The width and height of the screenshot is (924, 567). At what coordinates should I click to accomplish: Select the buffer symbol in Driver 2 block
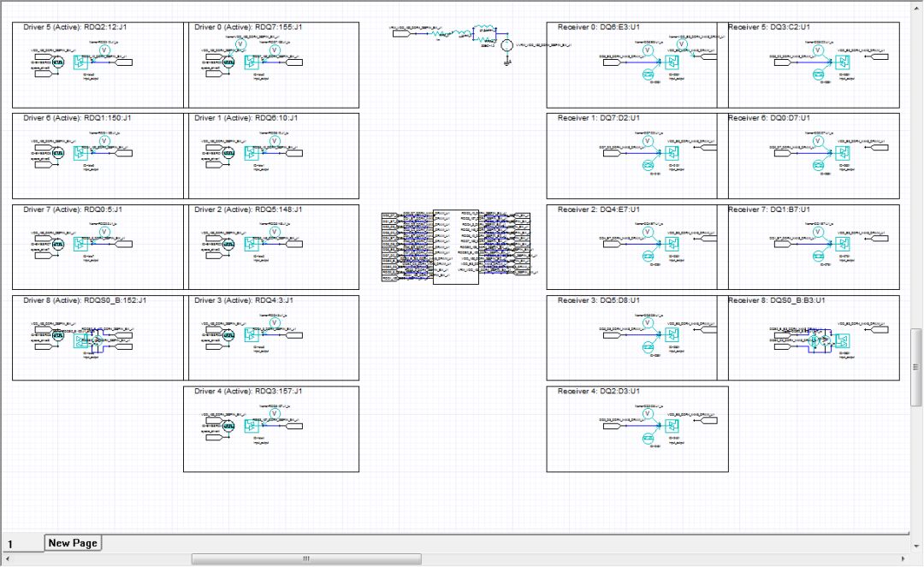click(252, 244)
